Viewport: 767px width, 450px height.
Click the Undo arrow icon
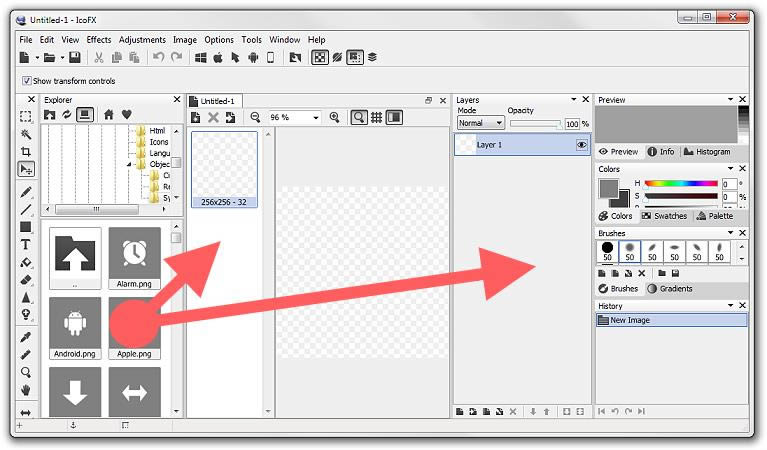pos(158,57)
